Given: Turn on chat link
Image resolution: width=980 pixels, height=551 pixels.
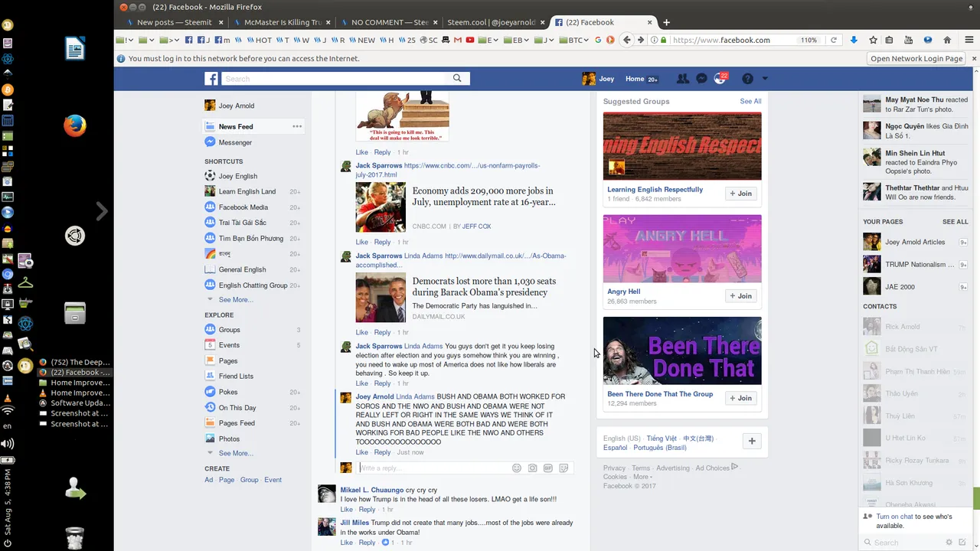Looking at the screenshot, I should tap(894, 517).
